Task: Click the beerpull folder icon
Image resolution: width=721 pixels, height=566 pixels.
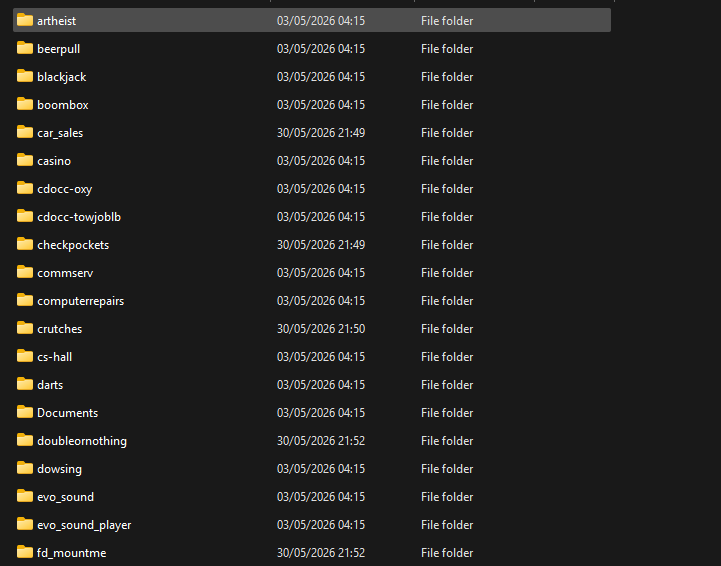Action: [x=25, y=48]
